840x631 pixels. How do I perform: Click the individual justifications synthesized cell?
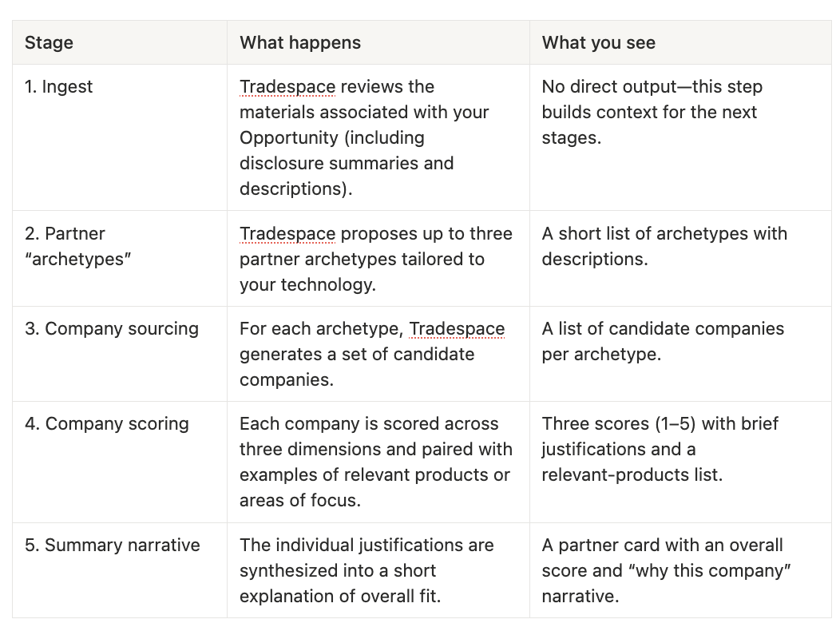(x=378, y=570)
